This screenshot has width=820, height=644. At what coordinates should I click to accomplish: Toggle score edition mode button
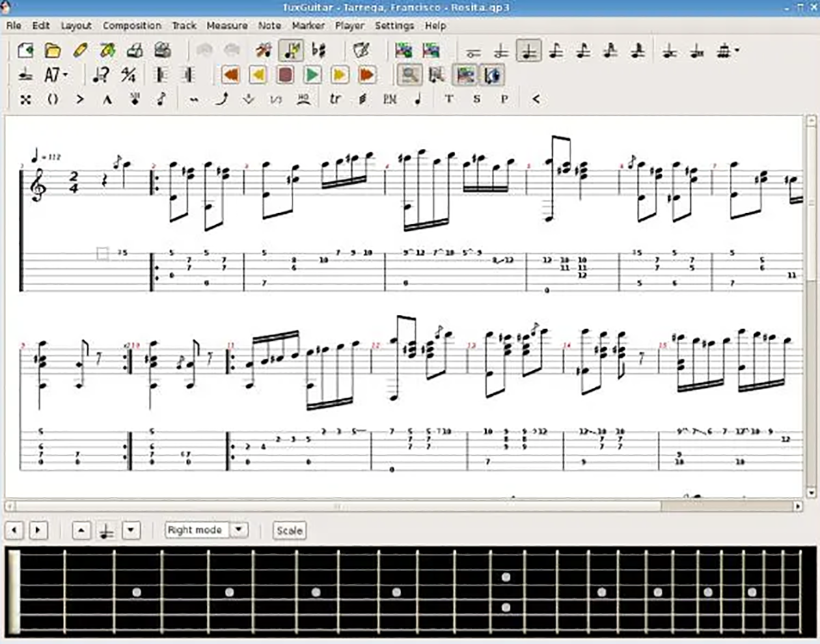(x=291, y=51)
